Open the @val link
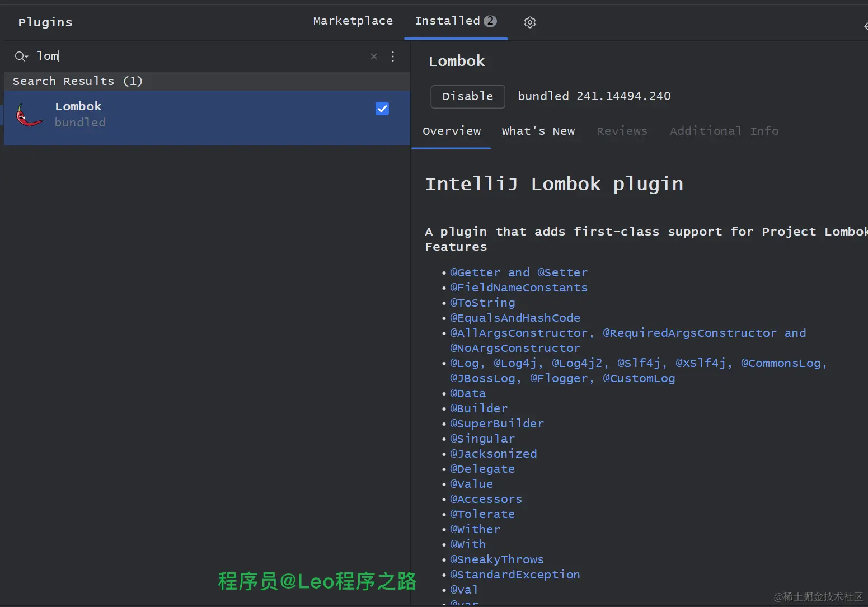 click(465, 590)
